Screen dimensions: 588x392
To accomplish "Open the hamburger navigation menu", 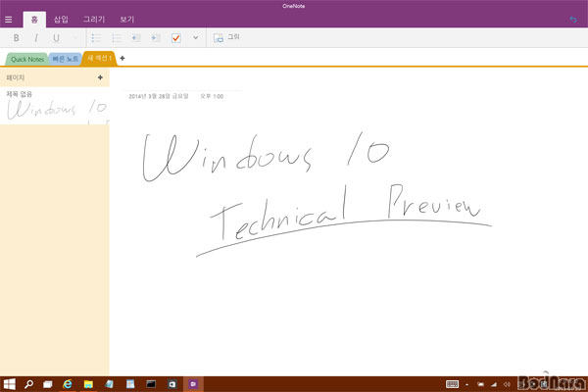I will (8, 20).
